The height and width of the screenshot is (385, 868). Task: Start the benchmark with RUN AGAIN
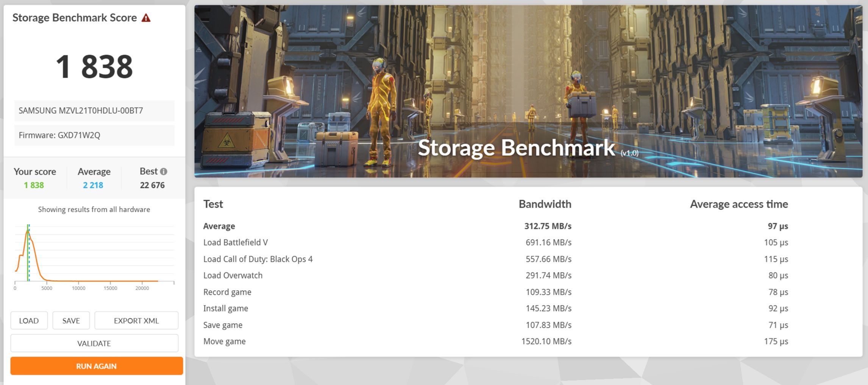pyautogui.click(x=97, y=366)
